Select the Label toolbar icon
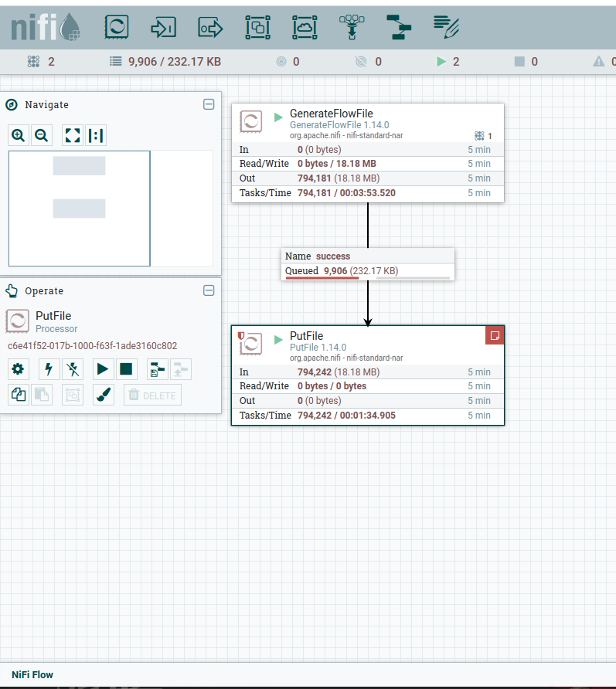 pyautogui.click(x=446, y=27)
